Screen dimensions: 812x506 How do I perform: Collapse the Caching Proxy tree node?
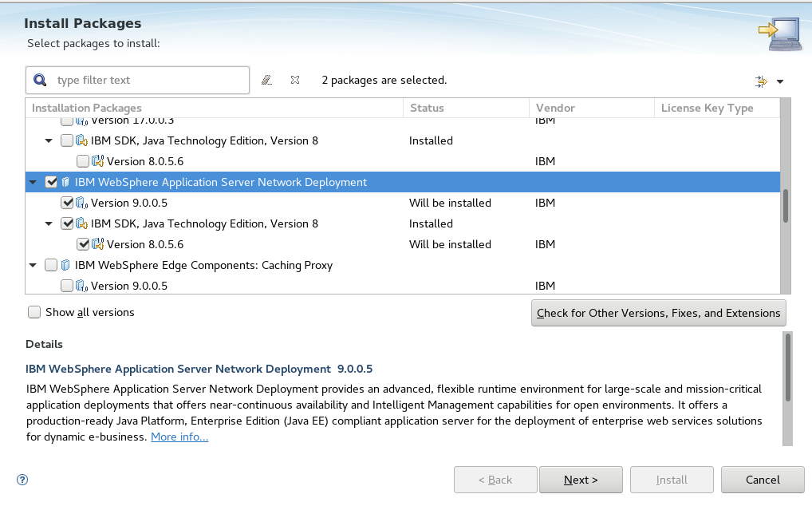33,265
